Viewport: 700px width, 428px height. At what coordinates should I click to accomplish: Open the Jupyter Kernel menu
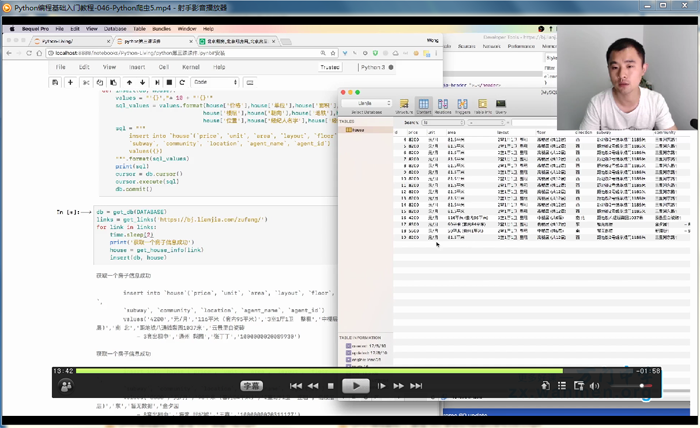click(191, 67)
